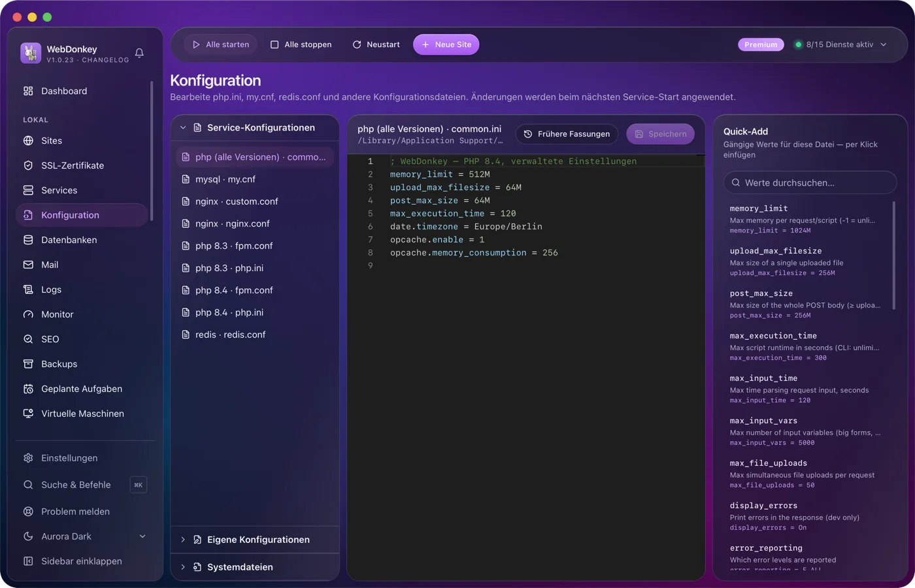915x588 pixels.
Task: Open Virtuelle Maschinen monitor icon
Action: [28, 414]
